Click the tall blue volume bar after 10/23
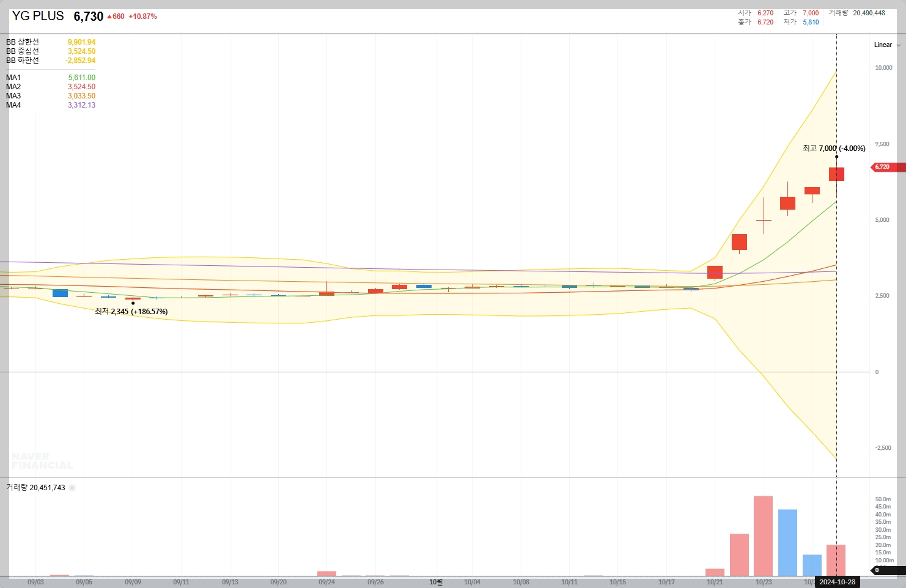This screenshot has width=906, height=588. (x=787, y=543)
